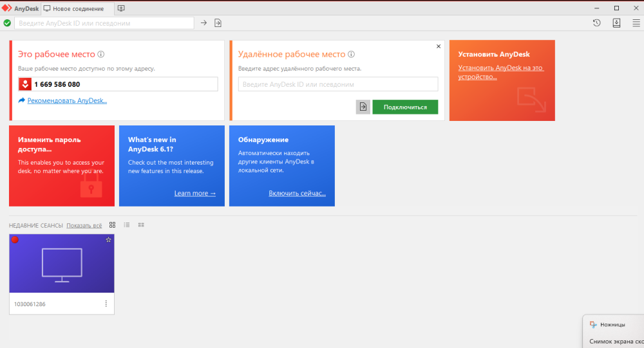
Task: Click the red status dot on session tile
Action: pos(15,240)
